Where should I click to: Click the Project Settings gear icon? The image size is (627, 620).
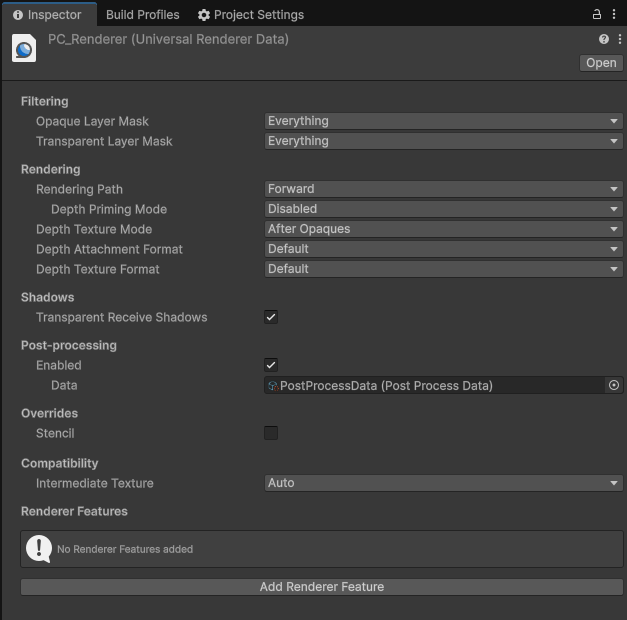204,15
